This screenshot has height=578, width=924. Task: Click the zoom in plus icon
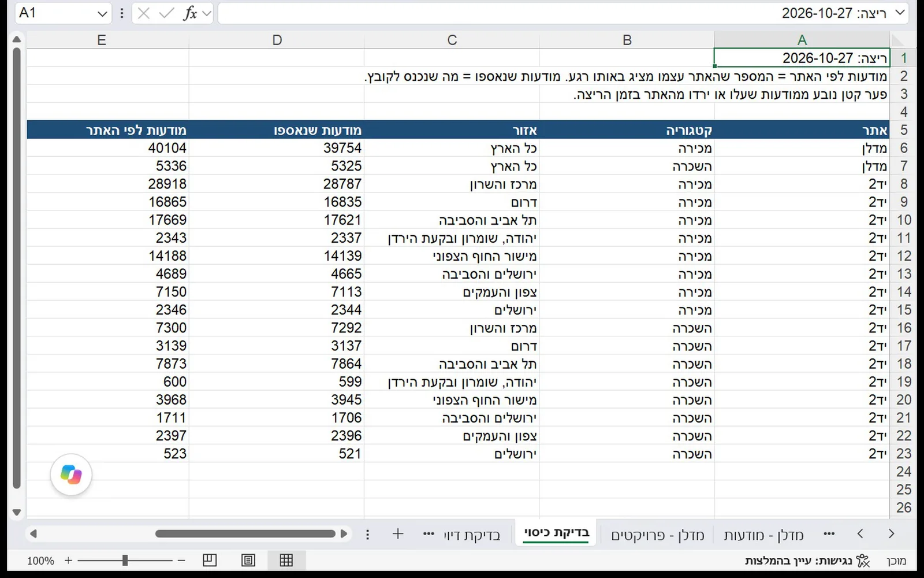(68, 560)
